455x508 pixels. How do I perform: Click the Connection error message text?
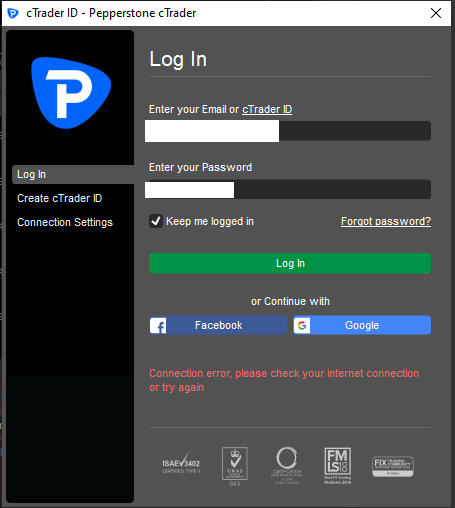[284, 380]
